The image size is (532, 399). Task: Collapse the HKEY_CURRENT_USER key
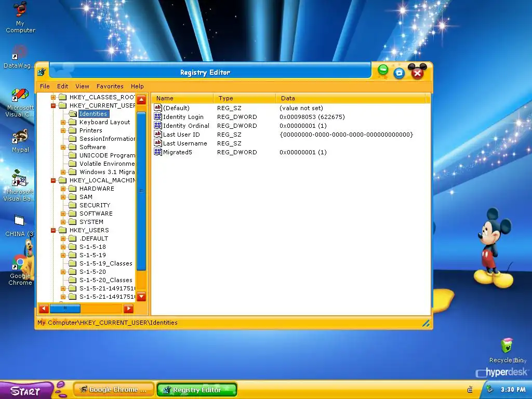54,105
